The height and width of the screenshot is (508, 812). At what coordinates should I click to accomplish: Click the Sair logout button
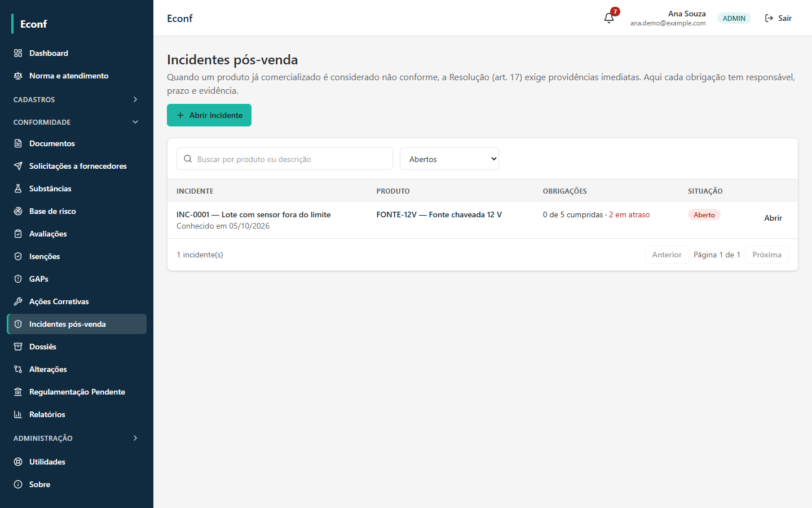pos(778,18)
